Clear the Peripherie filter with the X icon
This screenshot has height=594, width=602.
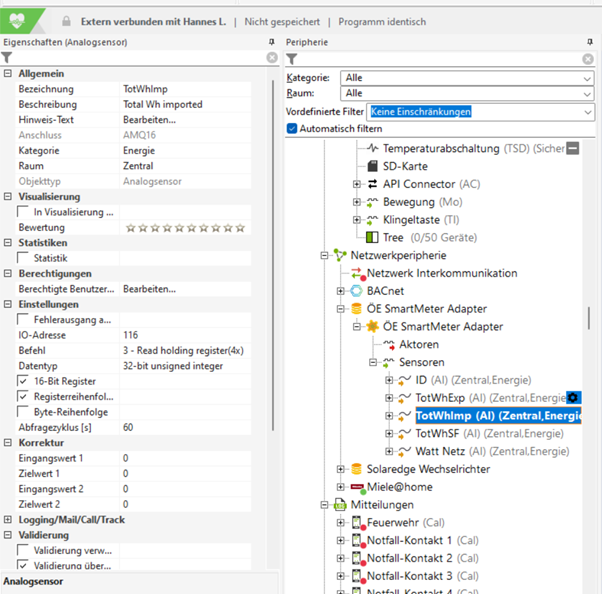[587, 59]
